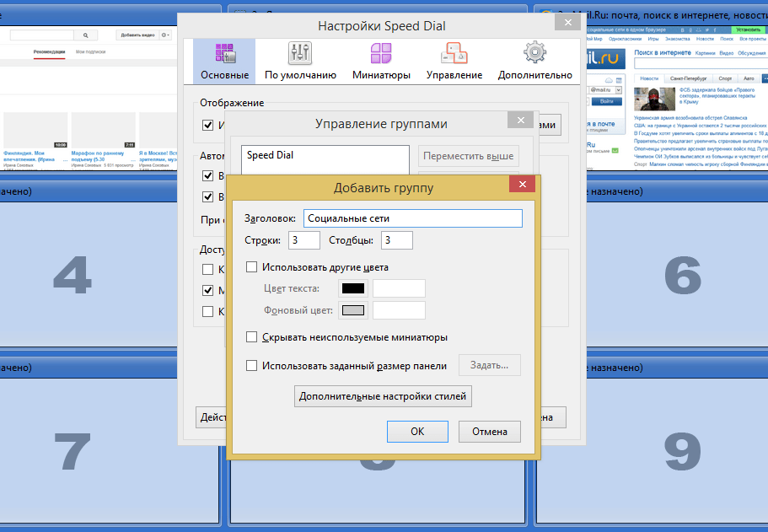768x532 pixels.
Task: Enable Использовать другие цвета checkbox
Action: tap(251, 267)
